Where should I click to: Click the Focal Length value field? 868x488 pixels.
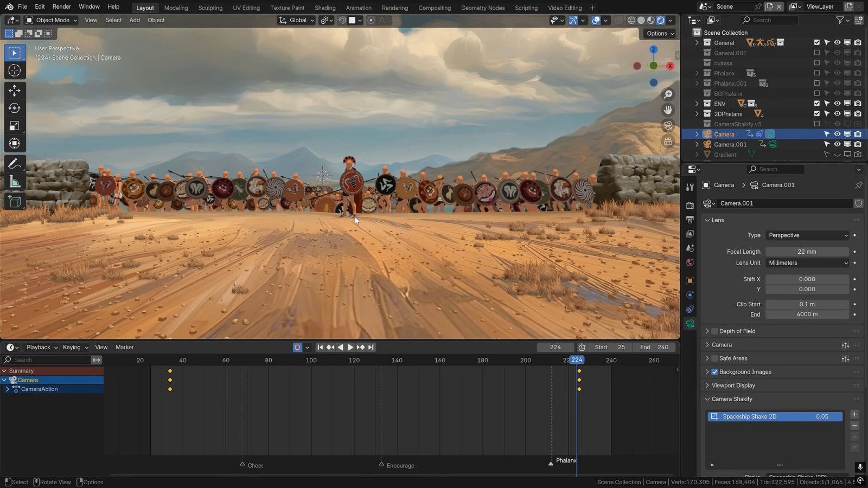point(807,252)
